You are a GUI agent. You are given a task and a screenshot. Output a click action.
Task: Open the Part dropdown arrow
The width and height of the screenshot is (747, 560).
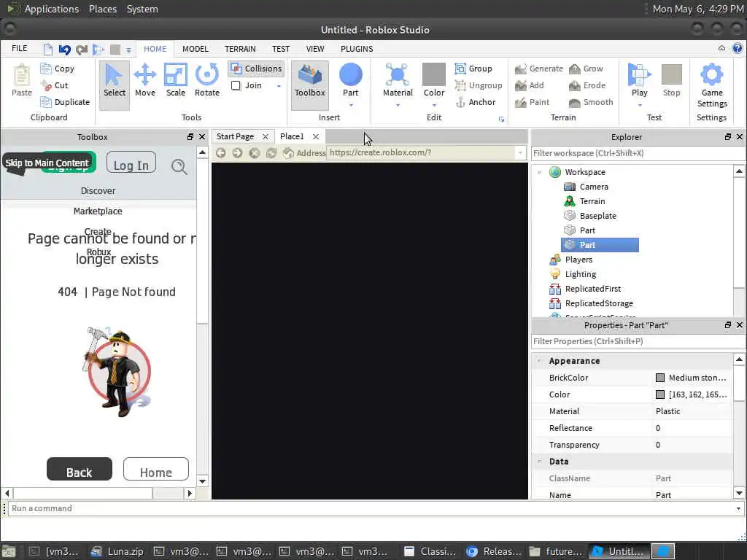coord(351,105)
